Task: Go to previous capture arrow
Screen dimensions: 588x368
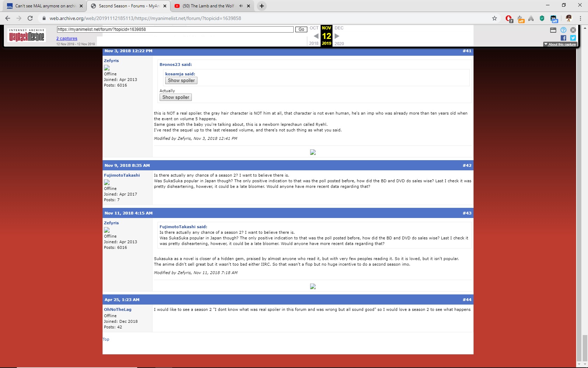Action: pyautogui.click(x=316, y=36)
